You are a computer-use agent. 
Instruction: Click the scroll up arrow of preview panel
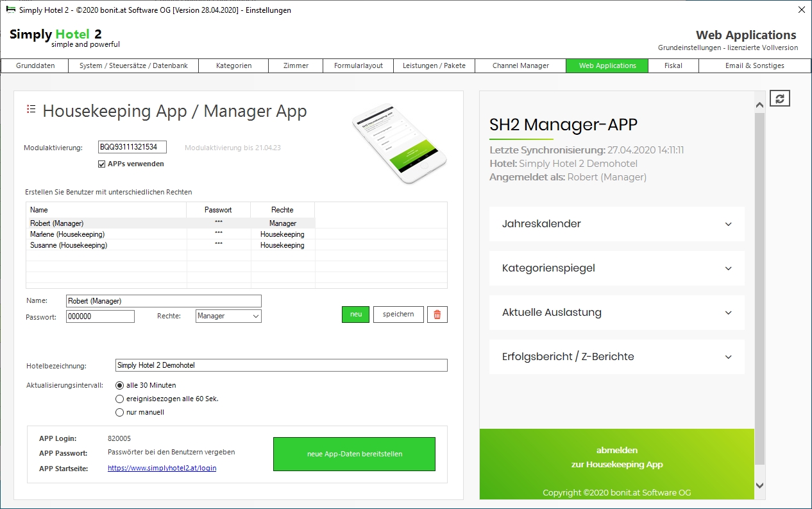(x=759, y=105)
